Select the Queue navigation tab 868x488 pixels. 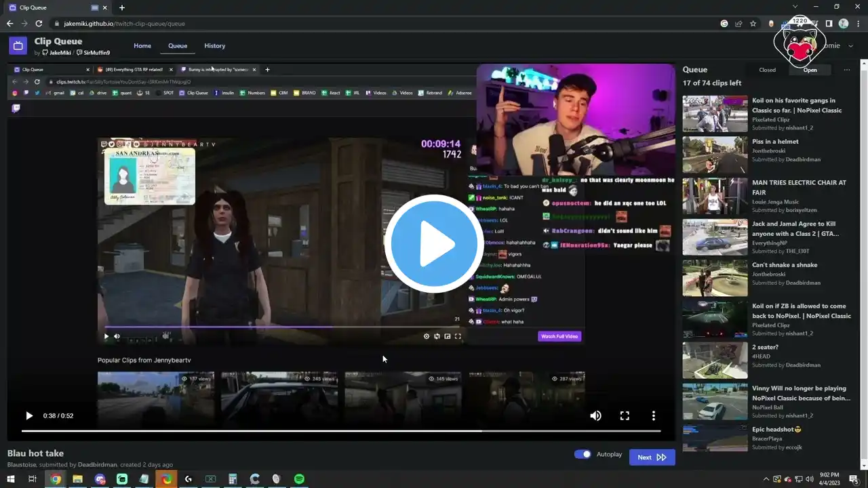coord(178,46)
